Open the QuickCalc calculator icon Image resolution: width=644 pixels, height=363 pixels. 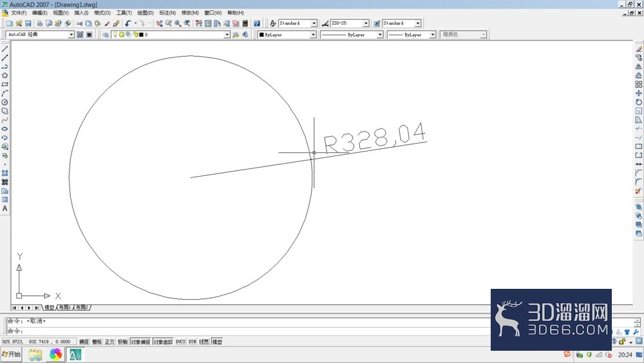pyautogui.click(x=245, y=23)
